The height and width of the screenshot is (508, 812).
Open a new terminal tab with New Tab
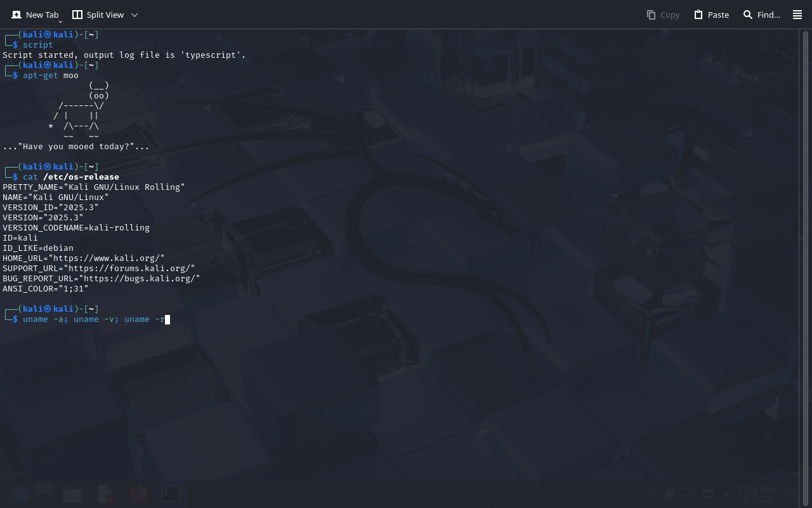[35, 15]
